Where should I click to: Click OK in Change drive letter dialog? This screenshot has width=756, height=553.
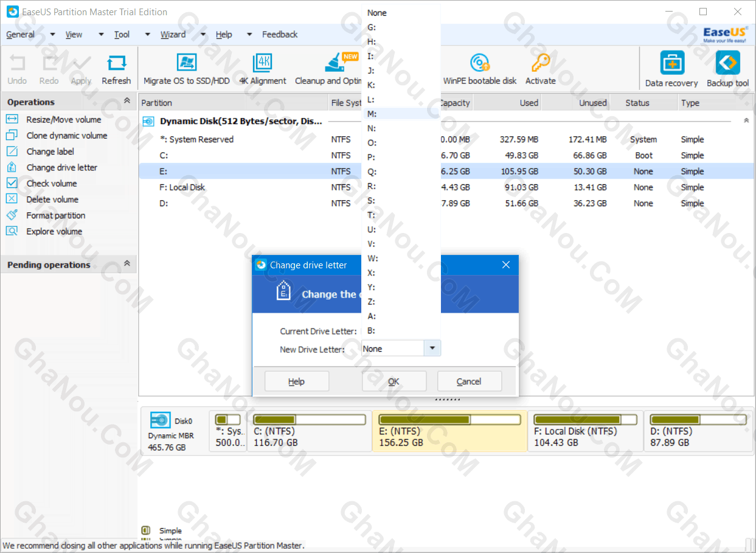394,381
